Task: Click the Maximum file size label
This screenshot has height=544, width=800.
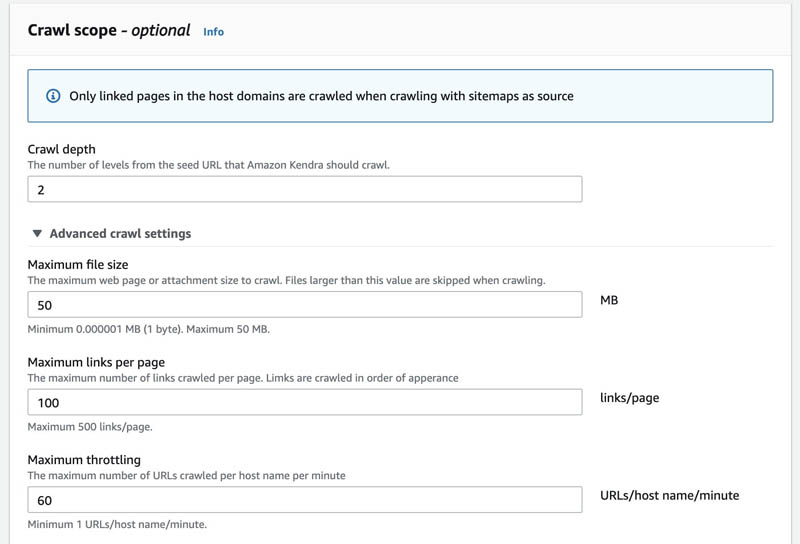Action: pos(78,264)
